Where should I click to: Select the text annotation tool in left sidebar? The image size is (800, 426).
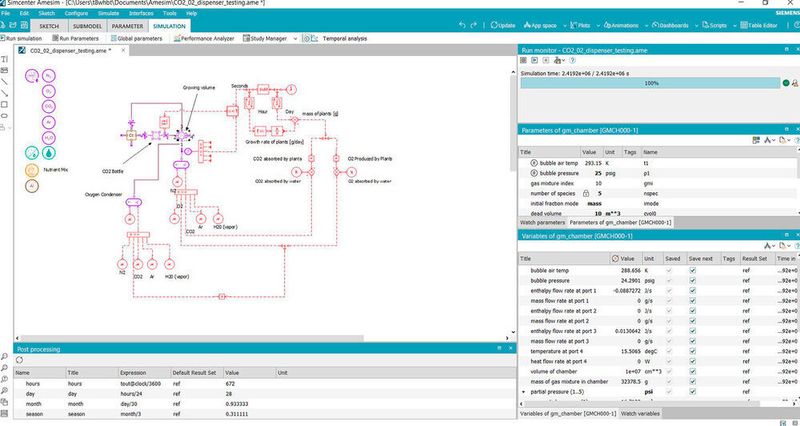point(5,59)
